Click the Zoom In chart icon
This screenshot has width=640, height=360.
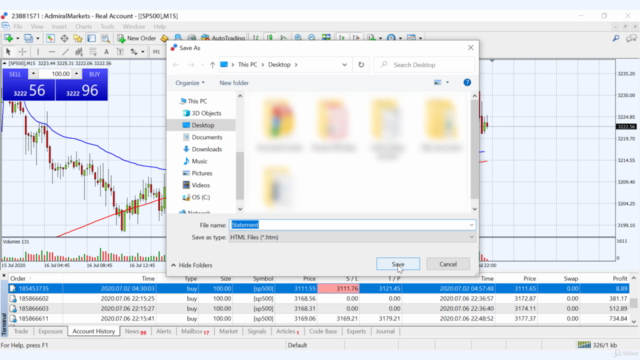coord(298,38)
